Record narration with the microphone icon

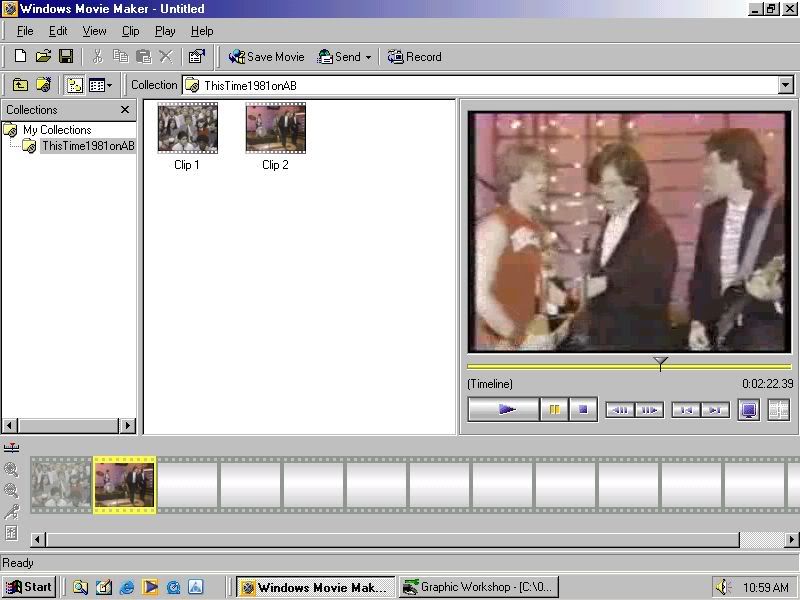point(11,512)
